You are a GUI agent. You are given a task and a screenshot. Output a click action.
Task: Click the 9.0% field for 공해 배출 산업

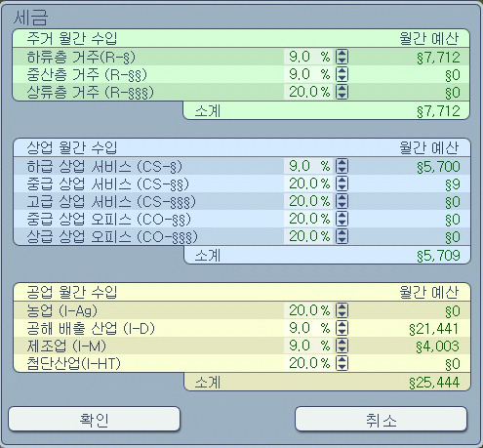click(x=309, y=328)
